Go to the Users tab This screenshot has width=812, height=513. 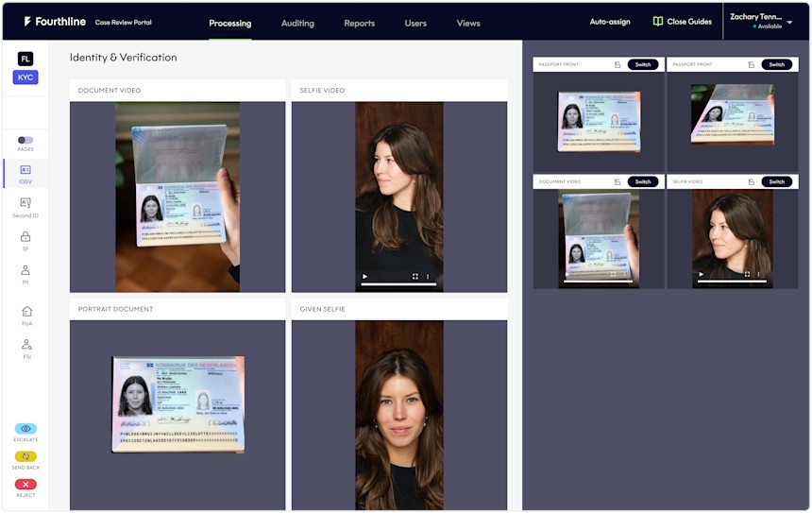tap(415, 24)
